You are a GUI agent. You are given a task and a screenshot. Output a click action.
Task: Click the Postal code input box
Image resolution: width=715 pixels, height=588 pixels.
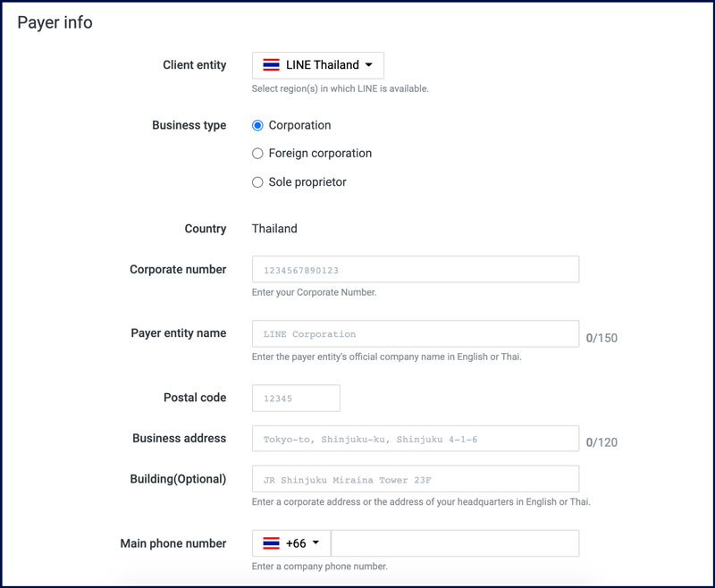click(x=296, y=398)
